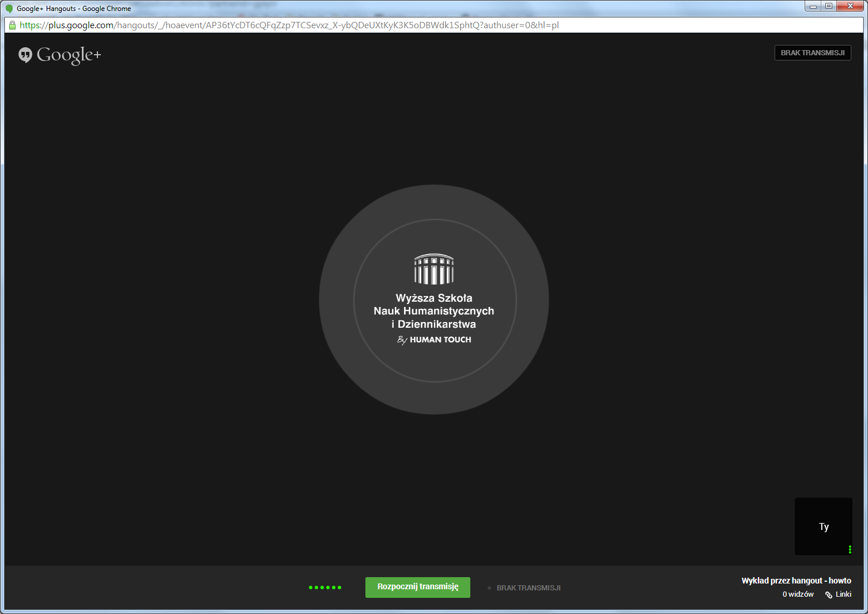The height and width of the screenshot is (614, 868).
Task: Click the BRAK TRANSMISJI badge at top right
Action: (813, 53)
